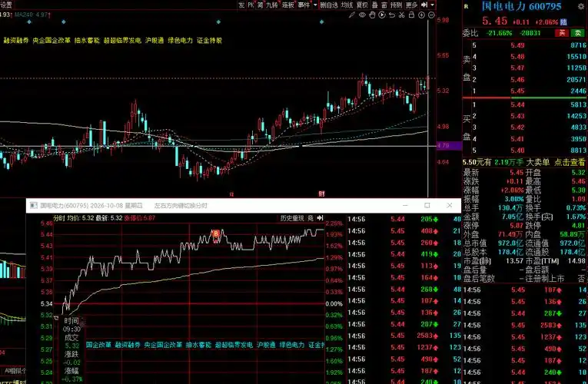The image size is (588, 384).
Task: Click the green 卖 sell button
Action: 577,33
